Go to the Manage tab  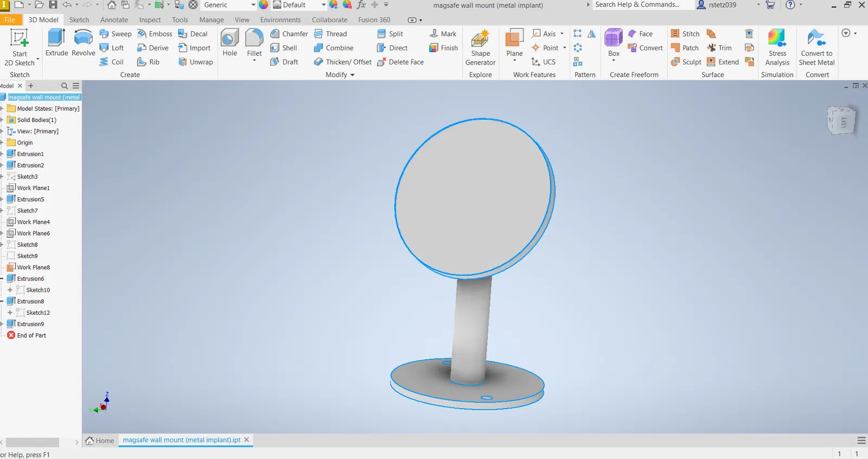(x=212, y=20)
